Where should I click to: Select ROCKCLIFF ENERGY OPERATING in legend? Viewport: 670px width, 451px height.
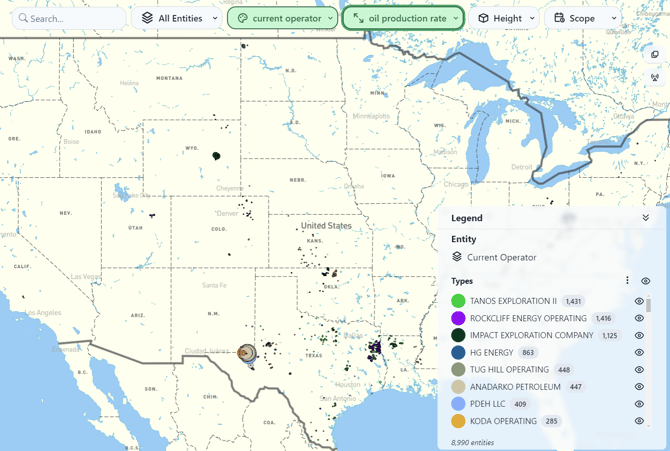point(528,318)
